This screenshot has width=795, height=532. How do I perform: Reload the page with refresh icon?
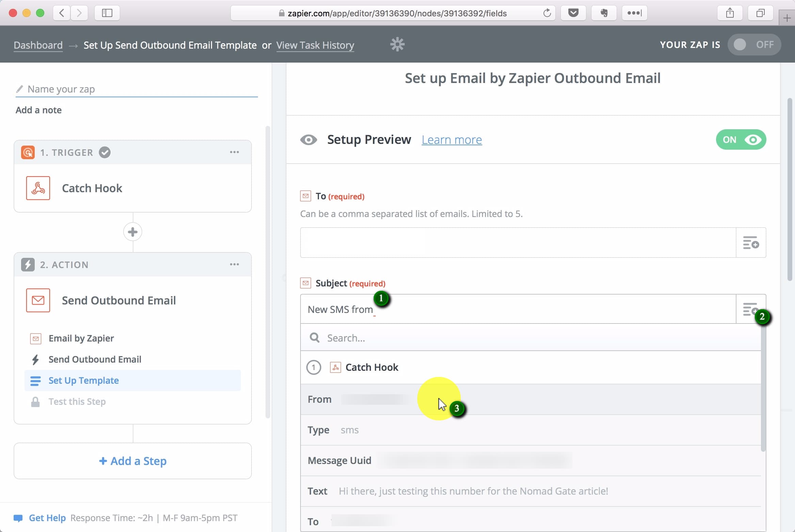[x=547, y=13]
